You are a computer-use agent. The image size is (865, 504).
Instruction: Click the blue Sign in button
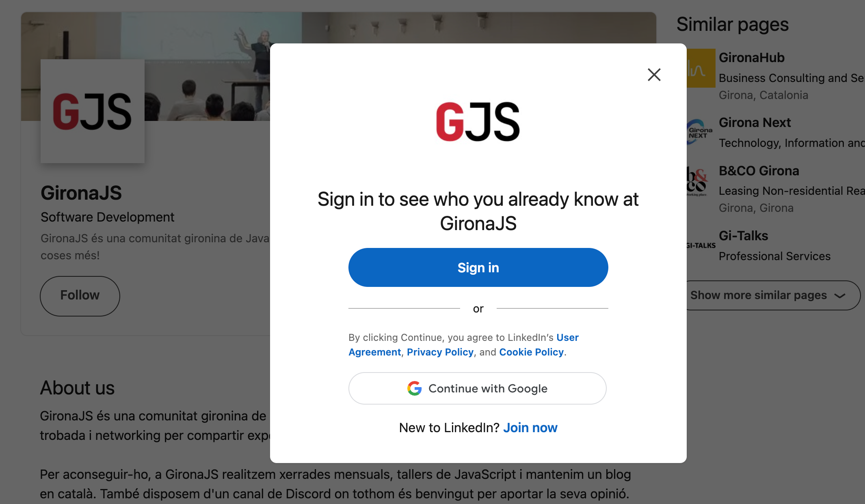478,267
